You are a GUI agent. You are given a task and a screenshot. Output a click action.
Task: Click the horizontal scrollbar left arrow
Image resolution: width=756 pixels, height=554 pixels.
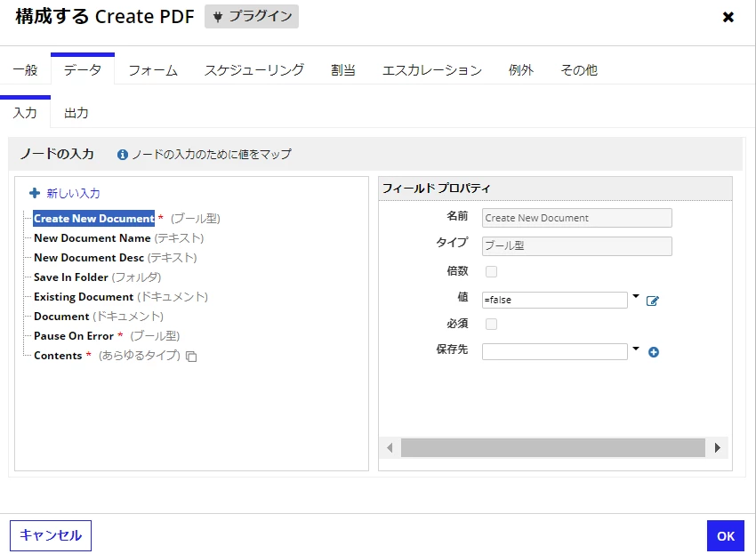390,448
